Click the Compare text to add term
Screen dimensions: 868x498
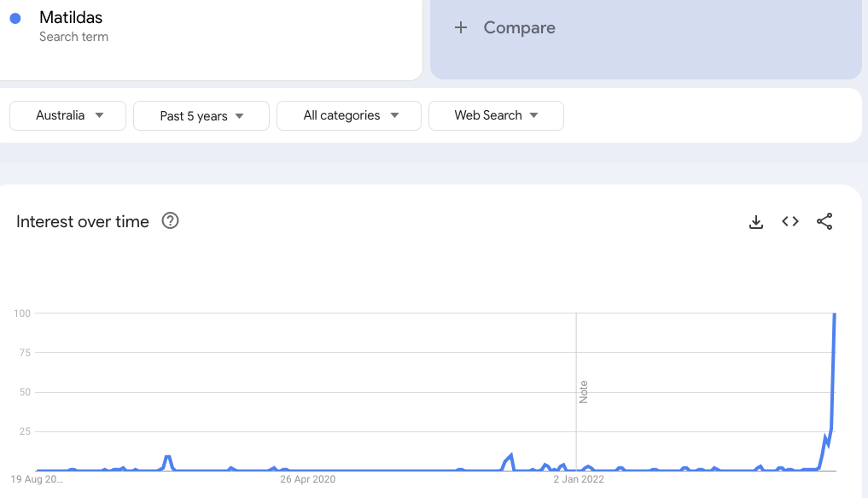(519, 27)
